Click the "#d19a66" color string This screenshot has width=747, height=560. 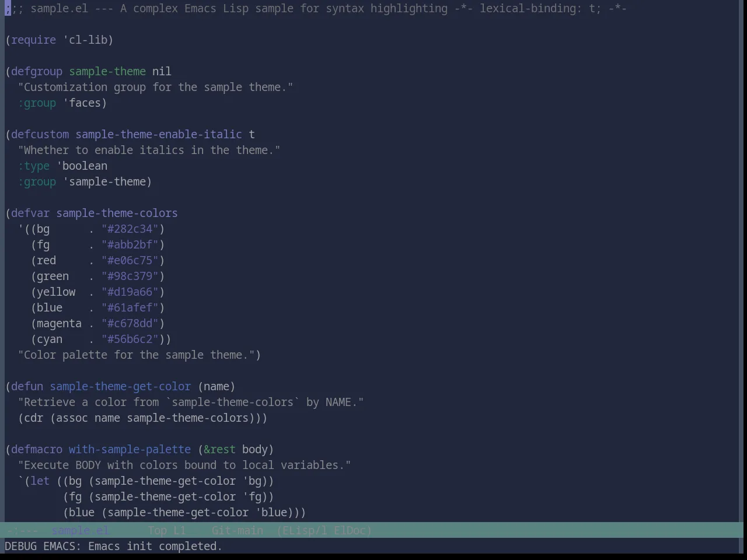click(x=130, y=292)
